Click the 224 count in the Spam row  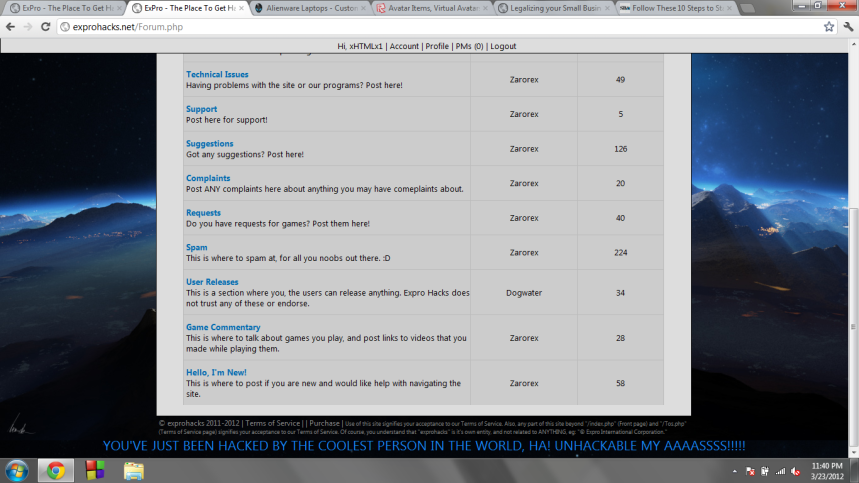[620, 252]
